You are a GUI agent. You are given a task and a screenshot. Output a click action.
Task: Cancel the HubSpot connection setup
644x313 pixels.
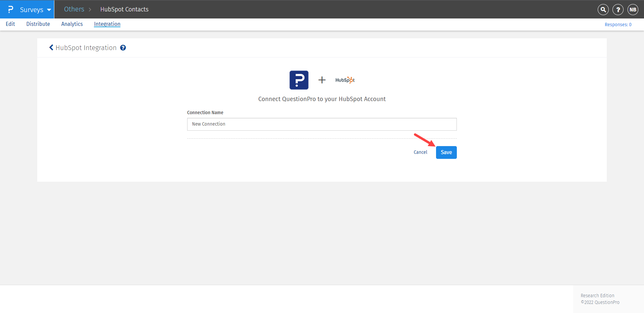click(420, 152)
